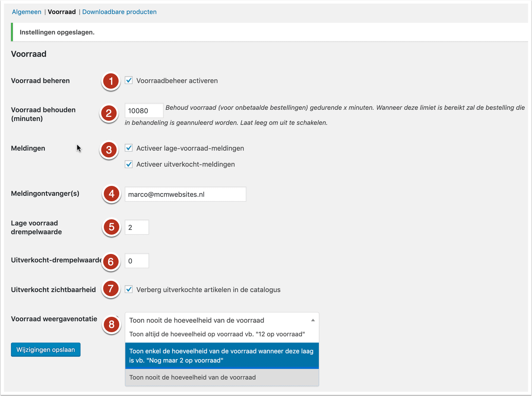The height and width of the screenshot is (396, 532).
Task: Click the Meldingontvanger email field
Action: pos(185,194)
